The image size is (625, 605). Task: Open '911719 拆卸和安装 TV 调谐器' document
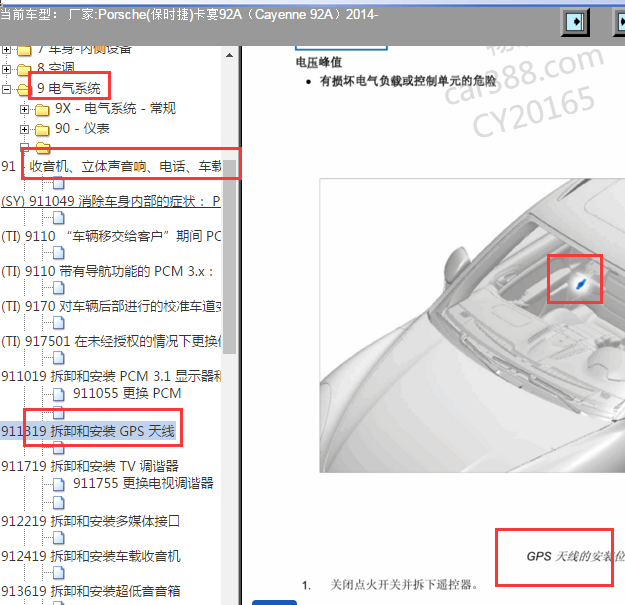coord(90,466)
